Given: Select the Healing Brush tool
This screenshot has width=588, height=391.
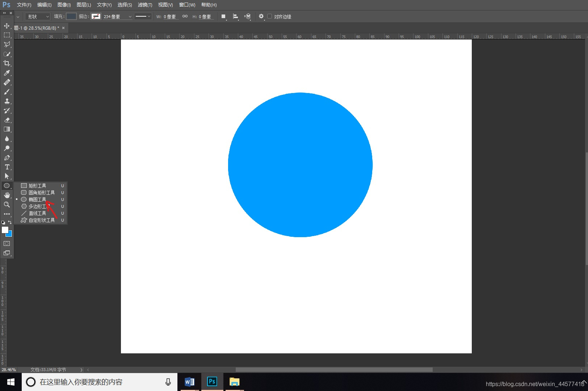Looking at the screenshot, I should pyautogui.click(x=7, y=82).
